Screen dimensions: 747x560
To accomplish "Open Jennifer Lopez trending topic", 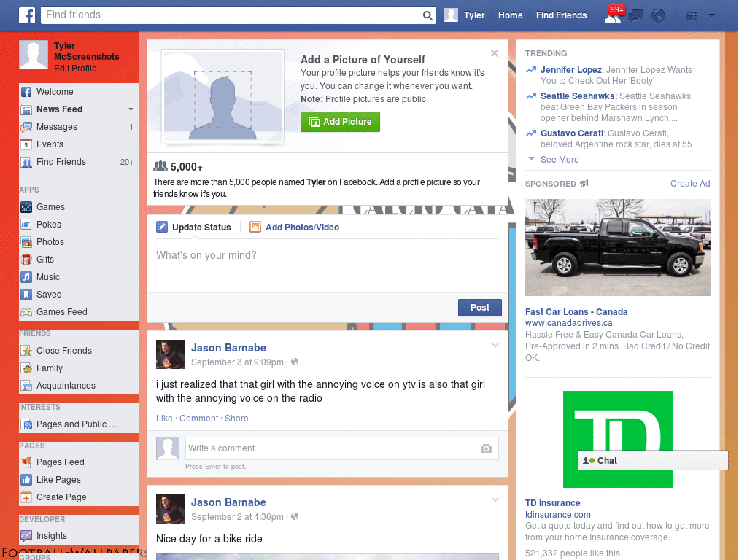I will click(x=570, y=70).
